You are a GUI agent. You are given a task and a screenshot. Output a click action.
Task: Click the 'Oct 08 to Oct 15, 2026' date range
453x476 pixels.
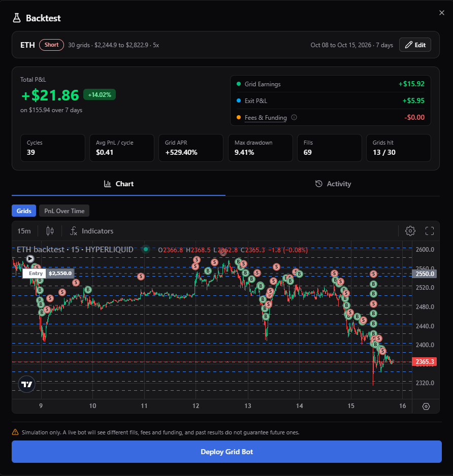coord(341,45)
